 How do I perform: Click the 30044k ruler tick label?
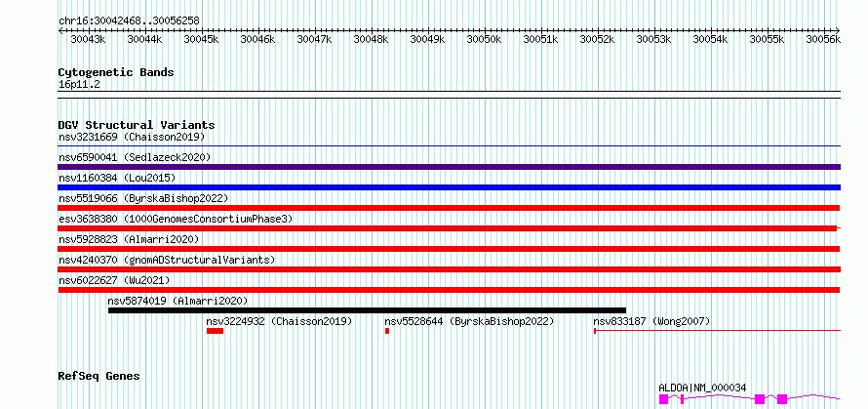pos(144,39)
